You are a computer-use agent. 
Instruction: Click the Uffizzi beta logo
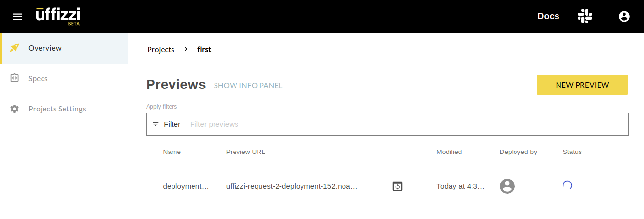[58, 16]
